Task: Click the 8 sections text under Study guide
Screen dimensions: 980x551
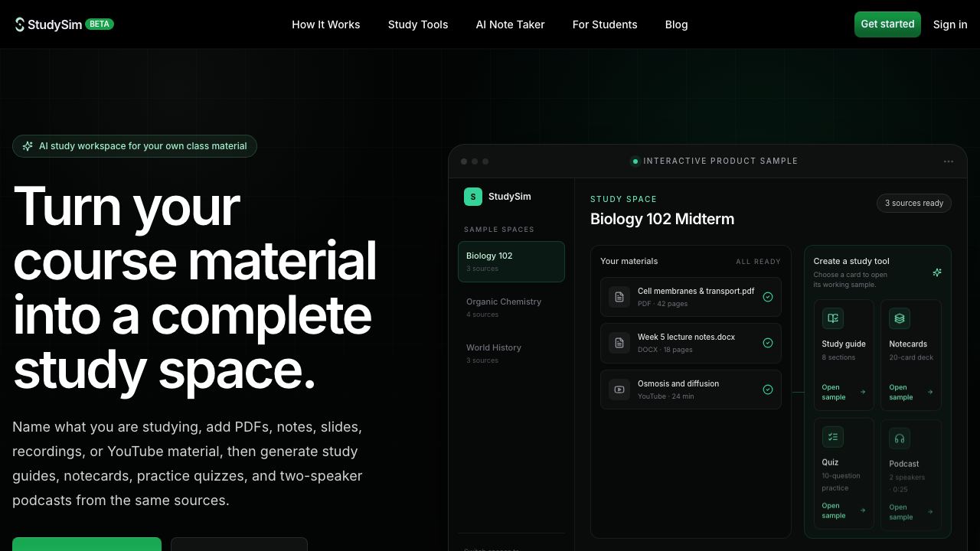Action: click(838, 357)
